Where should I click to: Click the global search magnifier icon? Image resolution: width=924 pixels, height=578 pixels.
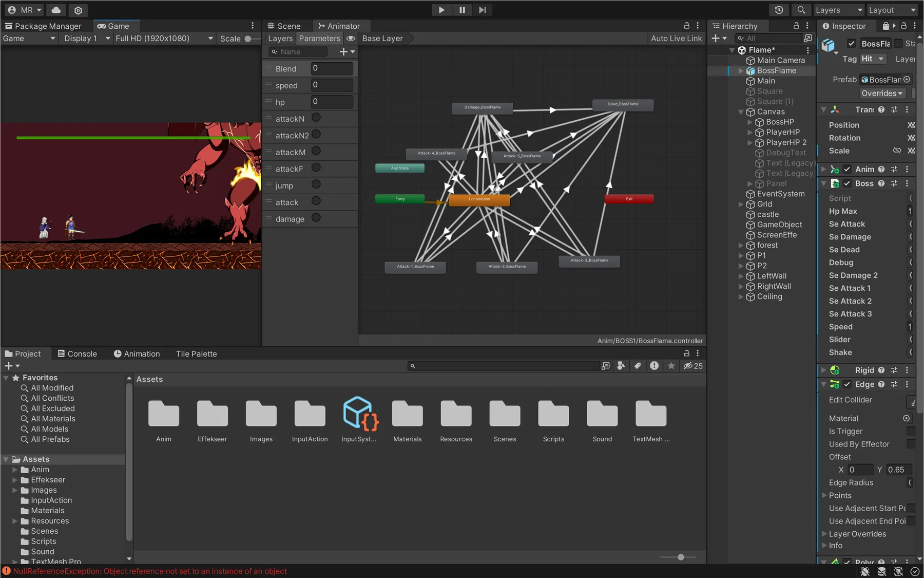coord(801,10)
